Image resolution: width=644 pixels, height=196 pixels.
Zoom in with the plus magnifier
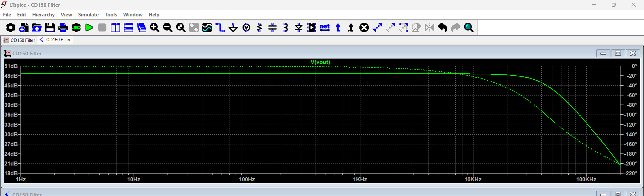[155, 27]
